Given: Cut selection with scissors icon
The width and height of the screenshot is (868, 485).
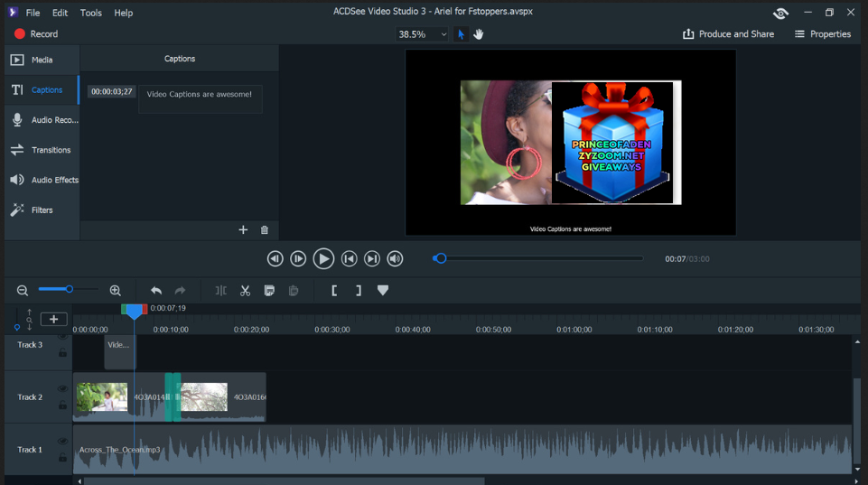Looking at the screenshot, I should [246, 290].
